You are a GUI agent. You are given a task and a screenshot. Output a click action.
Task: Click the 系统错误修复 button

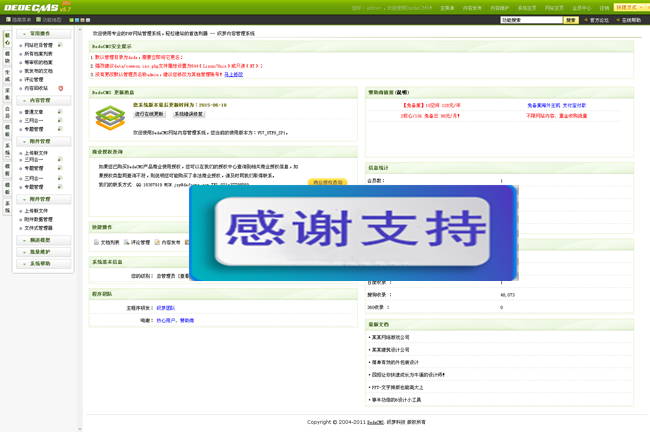[x=189, y=114]
